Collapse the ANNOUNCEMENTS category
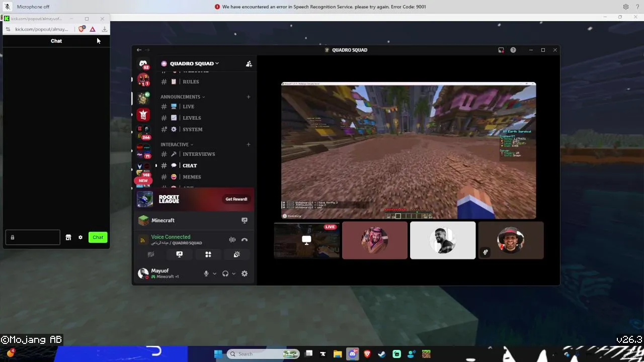This screenshot has height=362, width=644. coord(183,97)
